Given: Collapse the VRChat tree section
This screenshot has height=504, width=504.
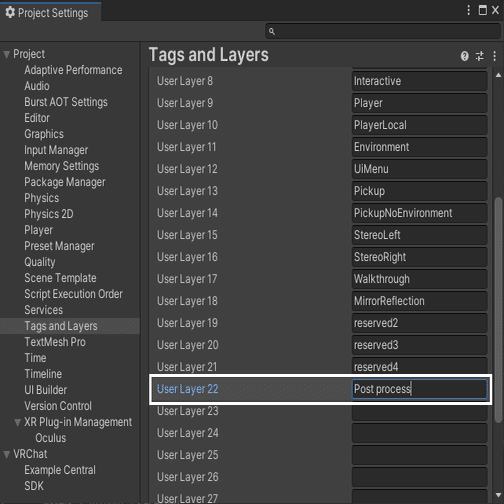Looking at the screenshot, I should [x=6, y=454].
